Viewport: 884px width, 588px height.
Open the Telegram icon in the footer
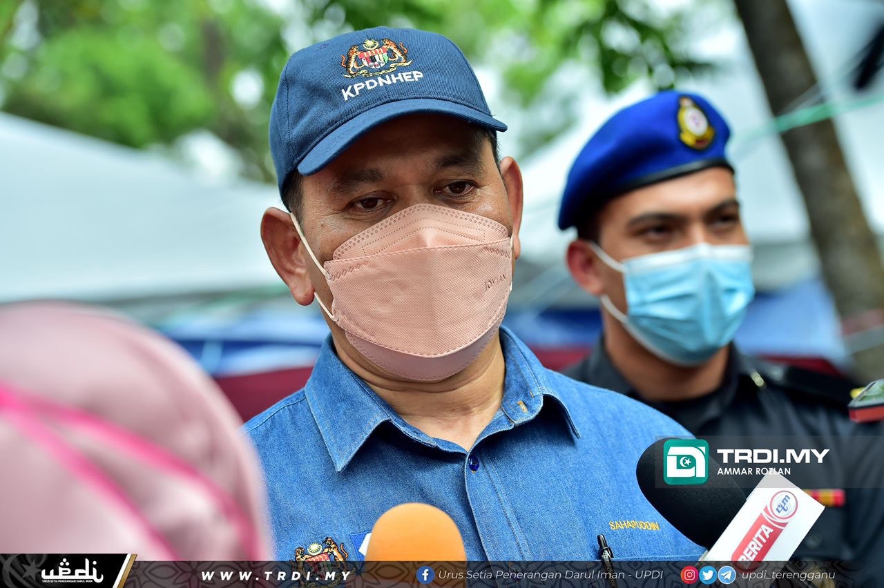(727, 574)
